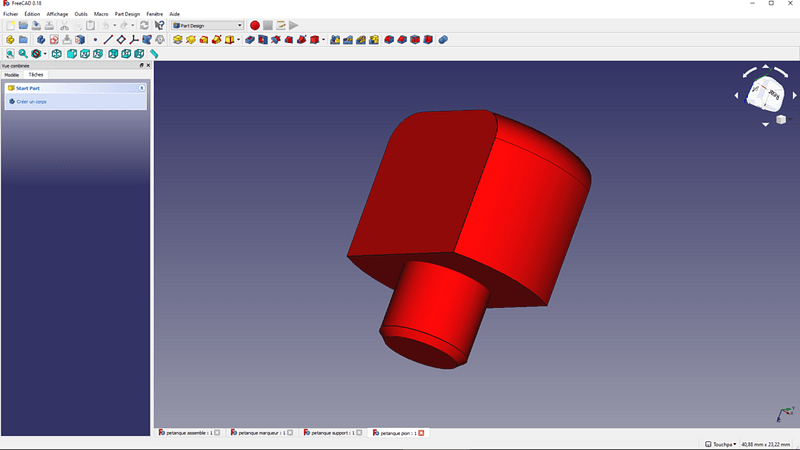Click the Datum point tool
This screenshot has height=450, width=800.
click(x=95, y=40)
